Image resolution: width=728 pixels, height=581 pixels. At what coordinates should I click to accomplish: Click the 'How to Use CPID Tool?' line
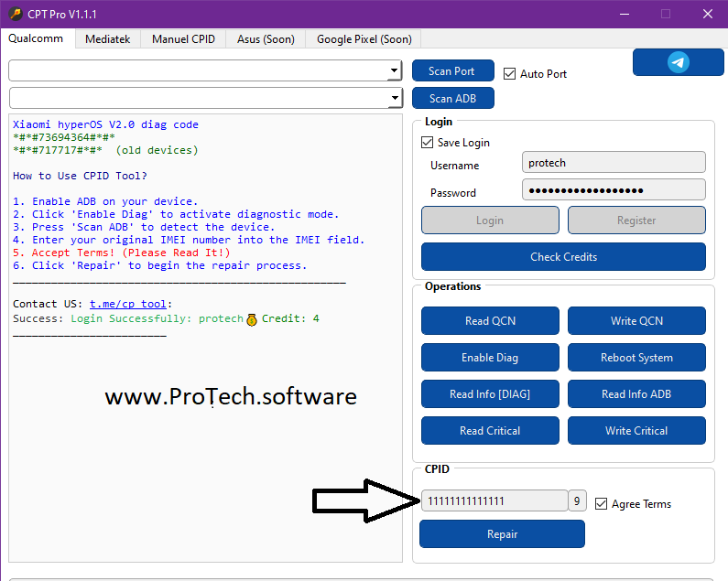[x=80, y=176]
